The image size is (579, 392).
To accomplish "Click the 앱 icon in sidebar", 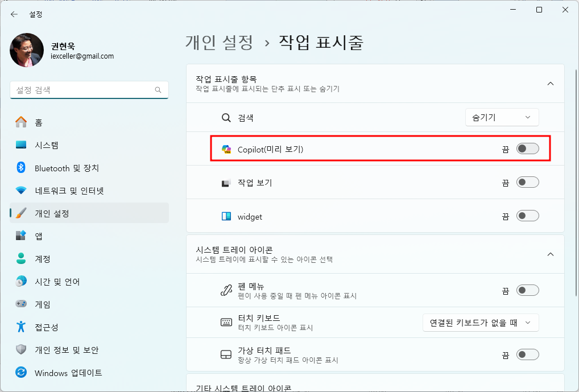I will (21, 236).
